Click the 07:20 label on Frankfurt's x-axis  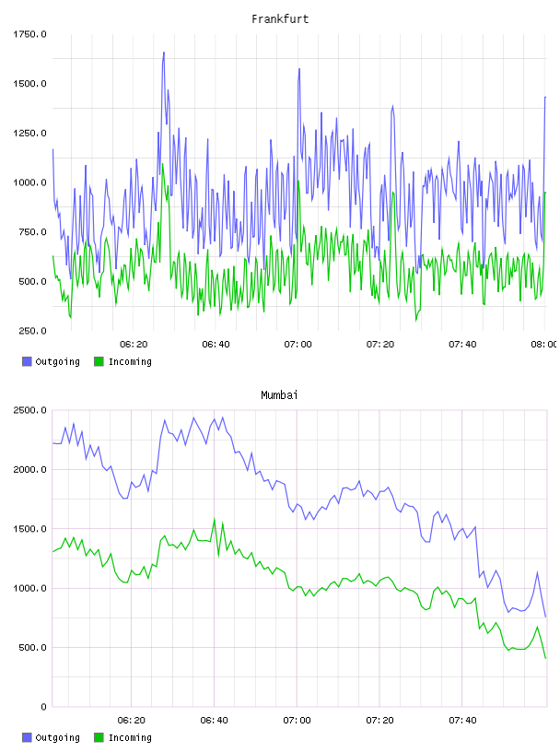pos(380,344)
